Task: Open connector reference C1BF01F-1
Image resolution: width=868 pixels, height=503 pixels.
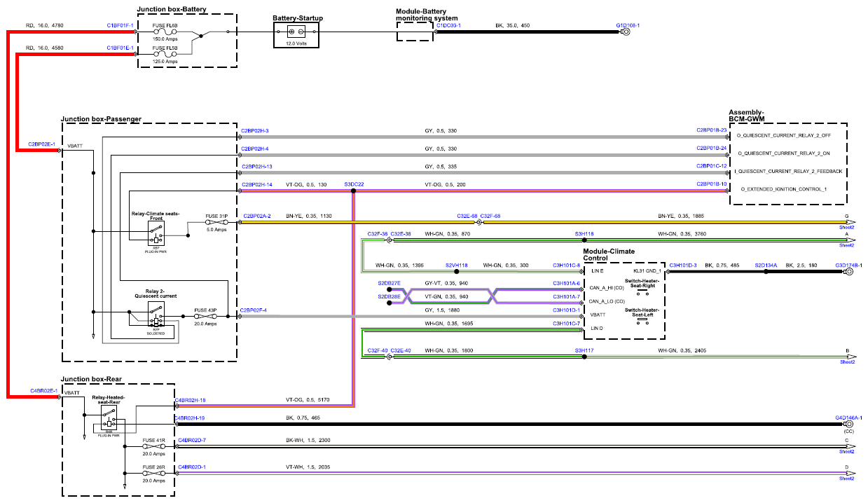Action: coord(120,25)
